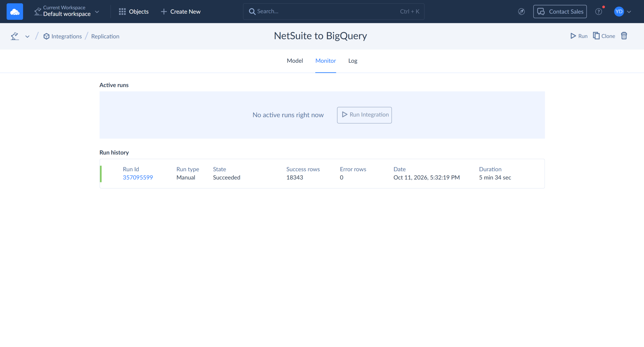Image resolution: width=644 pixels, height=347 pixels.
Task: Click the NetSuite to BigQuery title
Action: pyautogui.click(x=320, y=36)
